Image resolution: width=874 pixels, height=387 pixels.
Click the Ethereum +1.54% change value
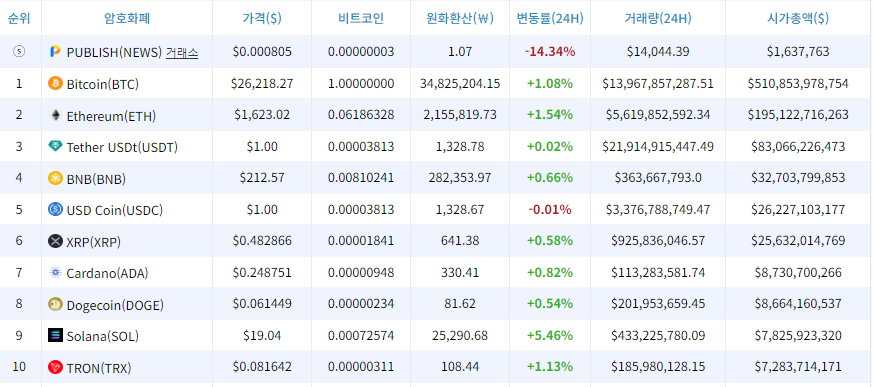[x=550, y=115]
